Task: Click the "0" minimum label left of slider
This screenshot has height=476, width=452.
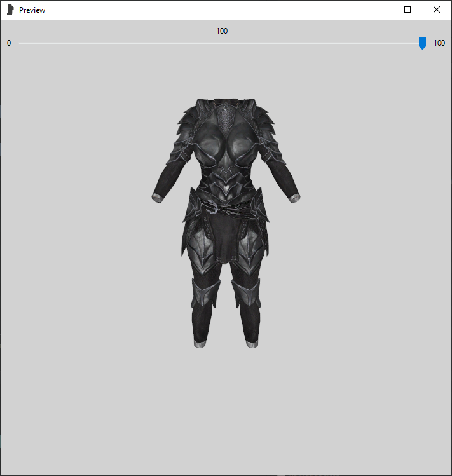Action: point(9,43)
